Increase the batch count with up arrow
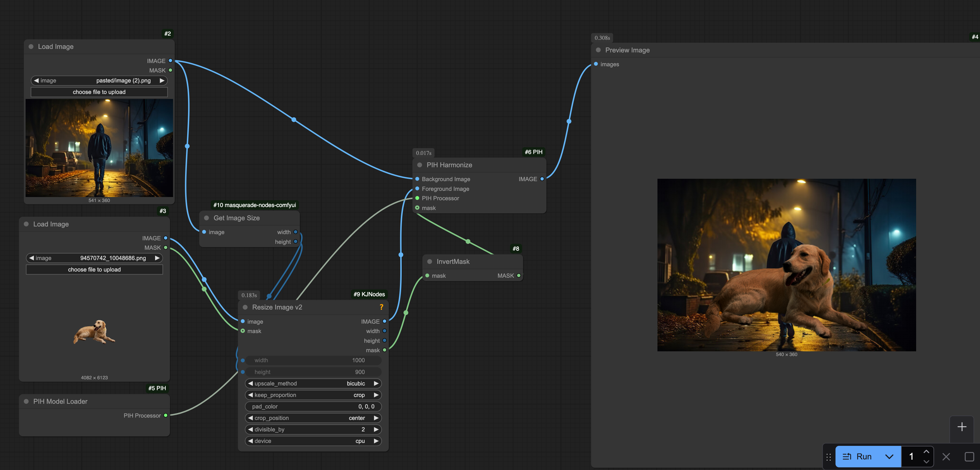 click(926, 451)
